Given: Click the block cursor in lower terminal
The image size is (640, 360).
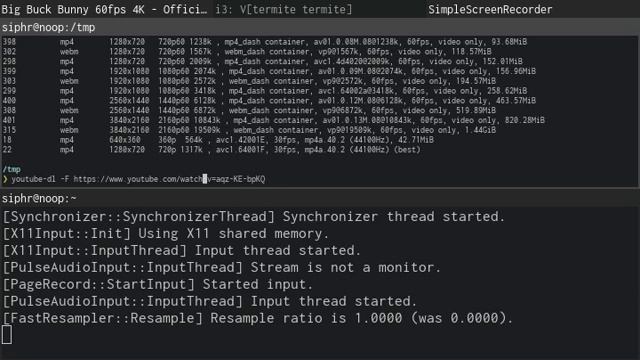Looking at the screenshot, I should (x=7, y=335).
